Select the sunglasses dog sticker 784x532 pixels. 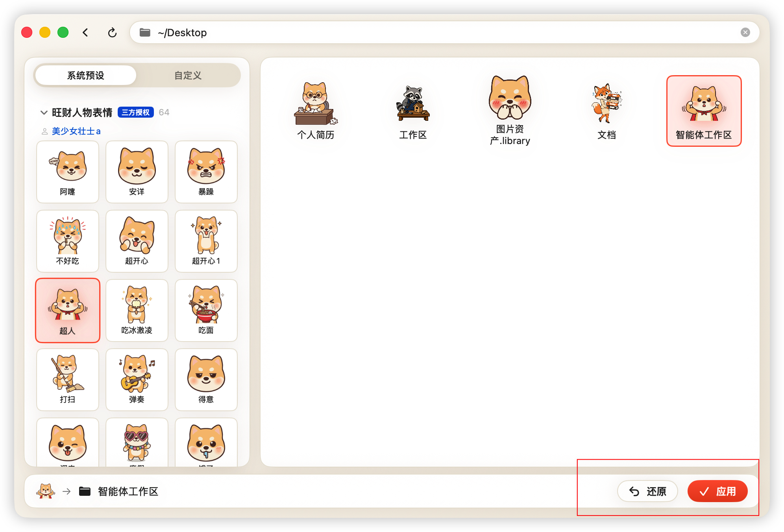tap(137, 443)
